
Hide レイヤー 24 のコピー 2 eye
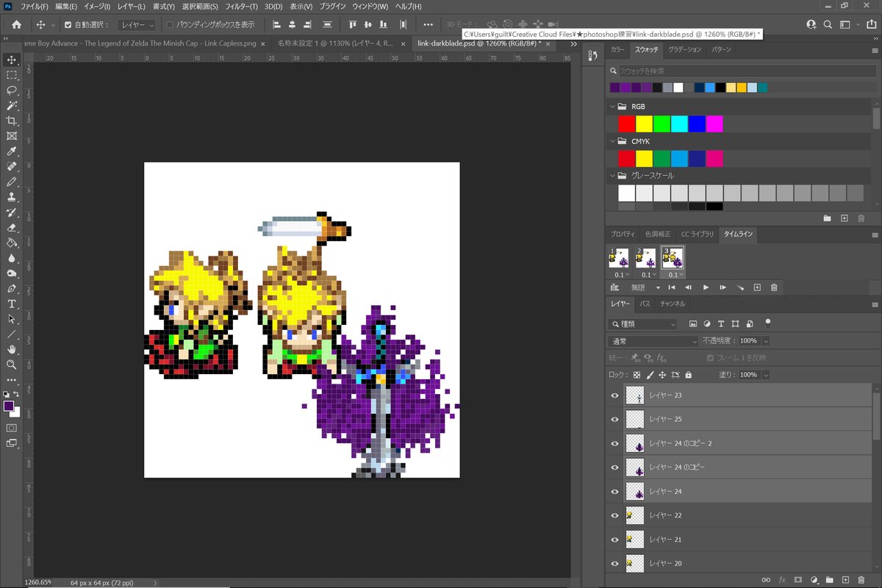(614, 443)
